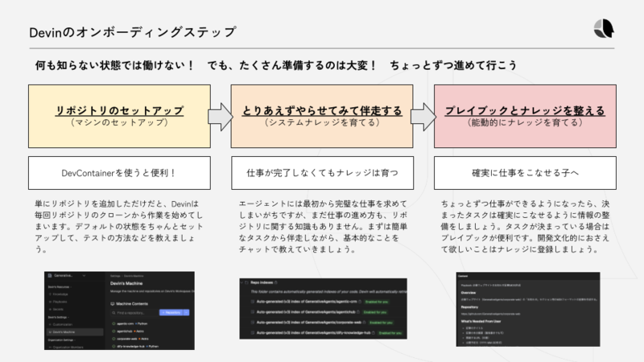
Task: Click the agentichub Astro repository row
Action: pyautogui.click(x=128, y=331)
